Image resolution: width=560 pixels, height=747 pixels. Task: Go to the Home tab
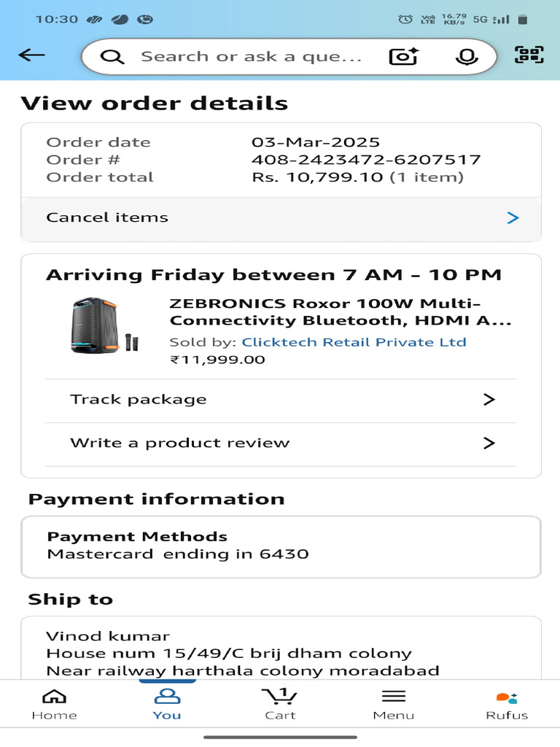tap(54, 704)
